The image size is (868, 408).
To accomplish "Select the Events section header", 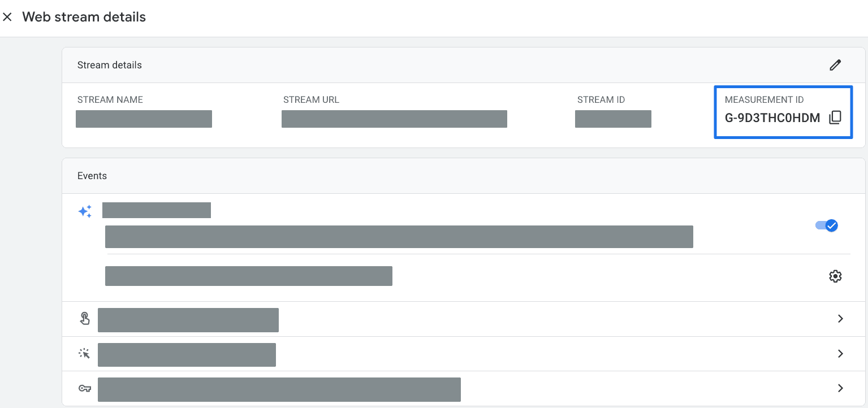I will click(92, 175).
